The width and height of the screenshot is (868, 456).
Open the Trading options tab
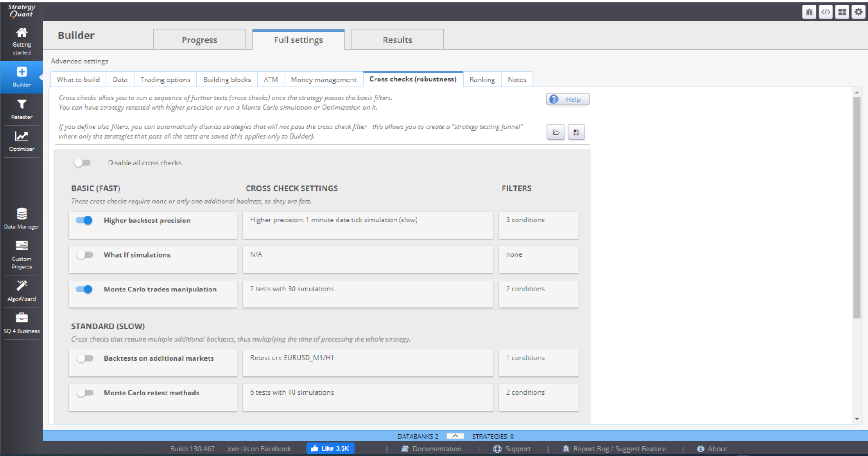point(165,80)
